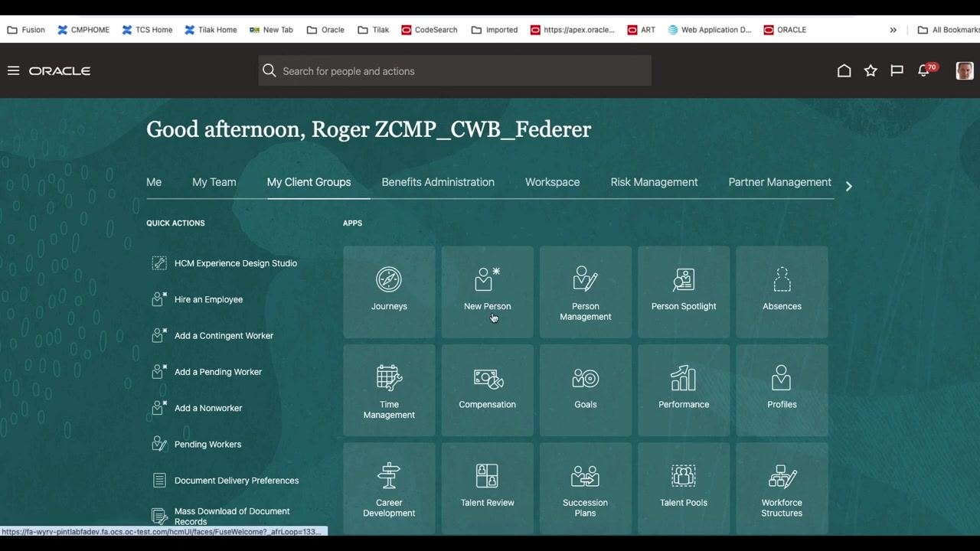Open Time Management app
Image resolution: width=980 pixels, height=551 pixels.
click(389, 390)
